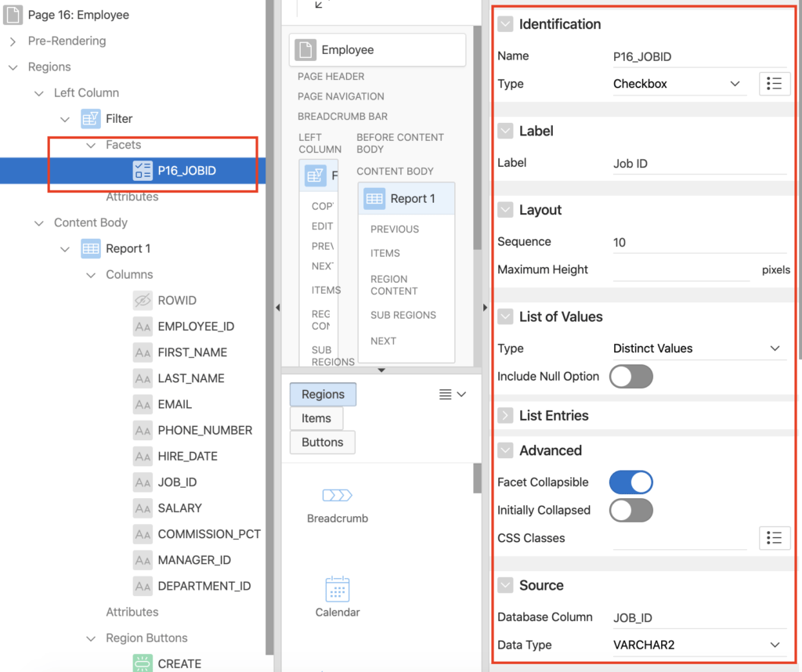Click the MANAGER_ID column text icon
The image size is (802, 672).
(x=143, y=560)
